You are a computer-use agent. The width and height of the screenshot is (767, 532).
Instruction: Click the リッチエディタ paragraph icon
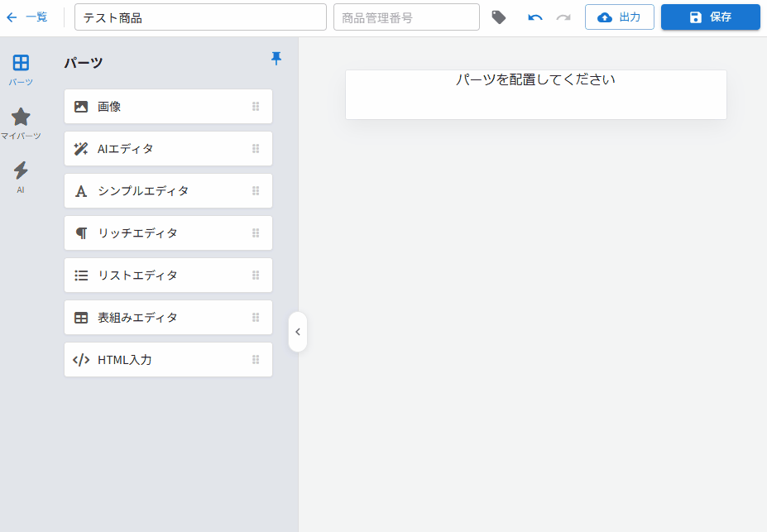point(80,232)
